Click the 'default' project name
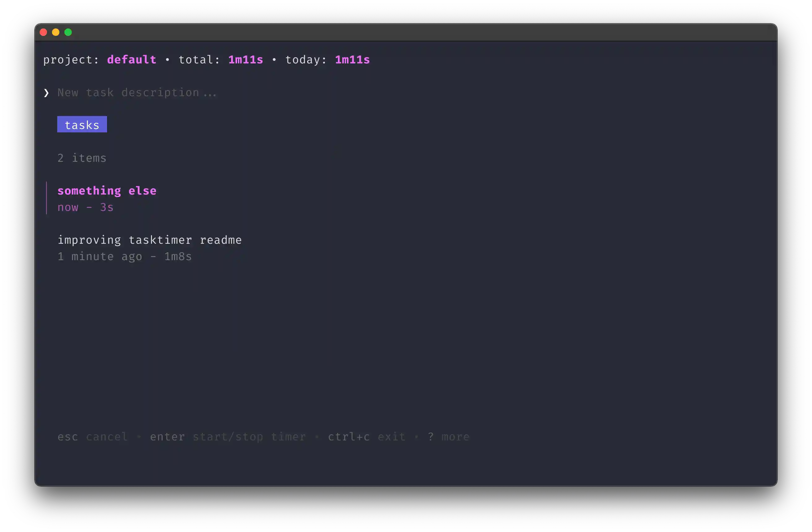812x532 pixels. click(132, 60)
